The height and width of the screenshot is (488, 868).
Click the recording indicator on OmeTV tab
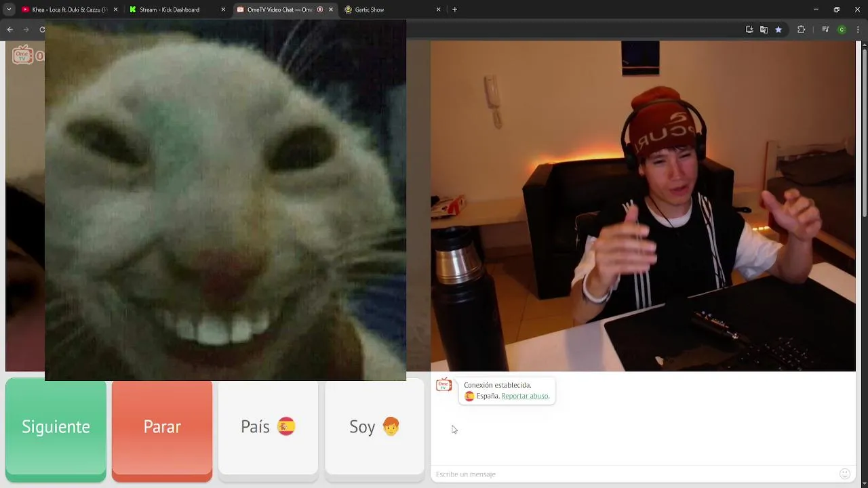click(320, 9)
